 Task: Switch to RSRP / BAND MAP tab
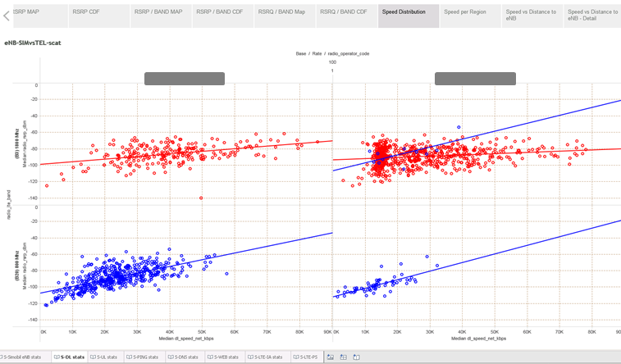159,12
